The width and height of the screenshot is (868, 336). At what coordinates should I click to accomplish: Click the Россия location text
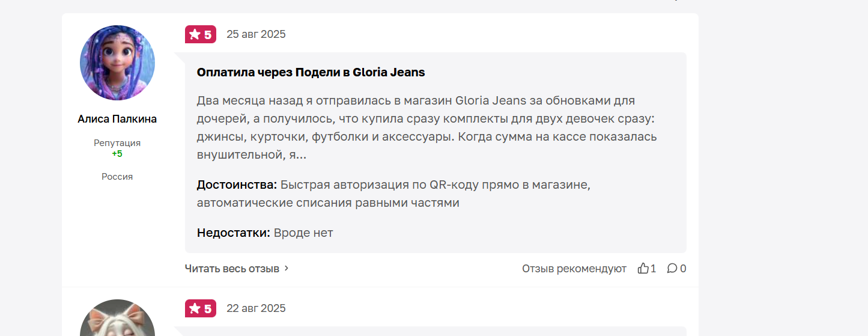click(x=117, y=177)
